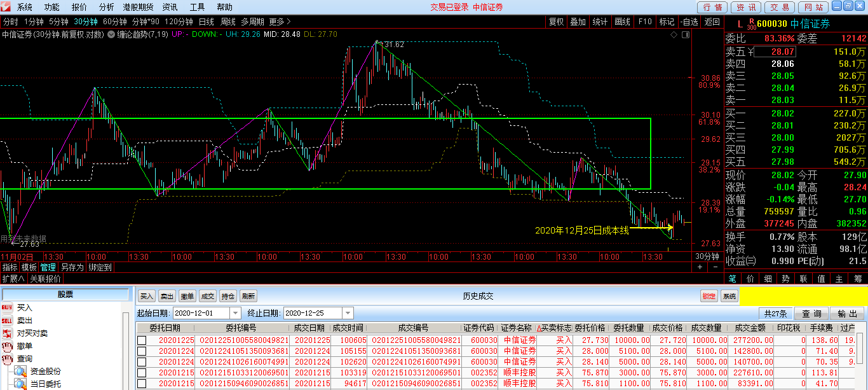Image resolution: width=868 pixels, height=390 pixels.
Task: Click the 交易 top-right button
Action: [x=779, y=7]
